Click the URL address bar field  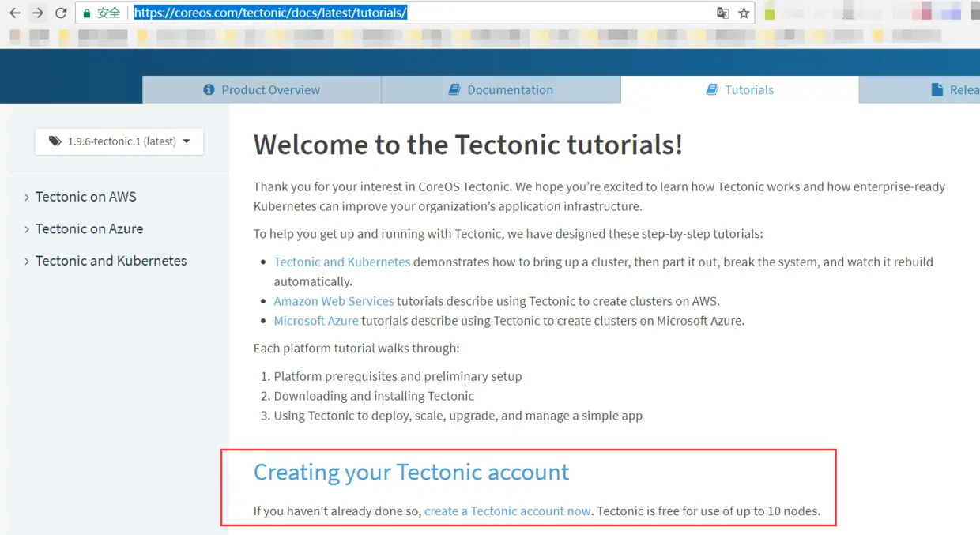coord(415,13)
